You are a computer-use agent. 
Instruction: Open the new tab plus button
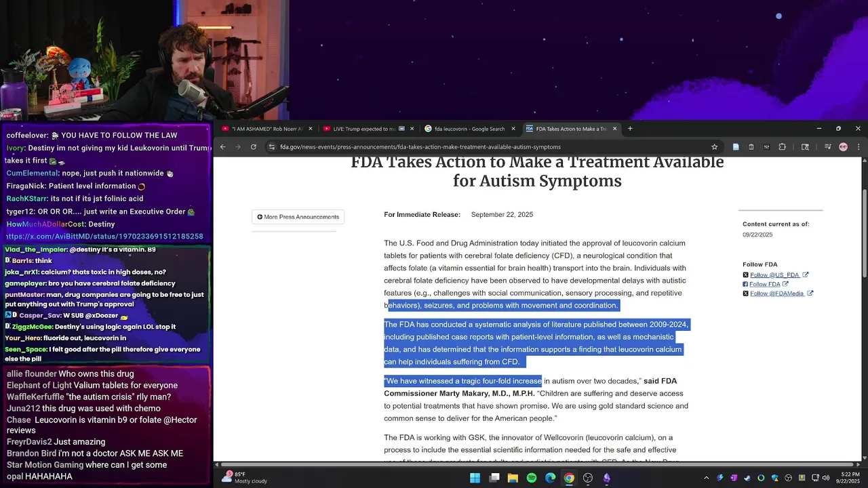point(630,128)
